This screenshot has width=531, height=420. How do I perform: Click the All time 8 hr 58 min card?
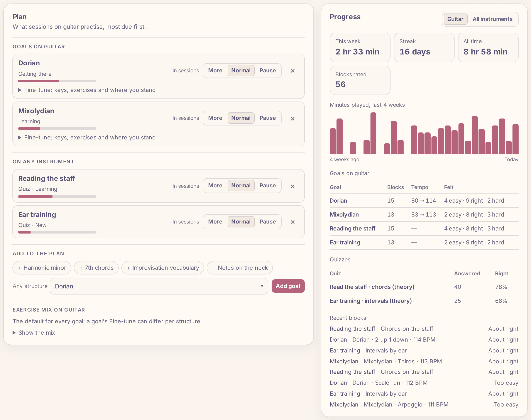[x=488, y=47]
